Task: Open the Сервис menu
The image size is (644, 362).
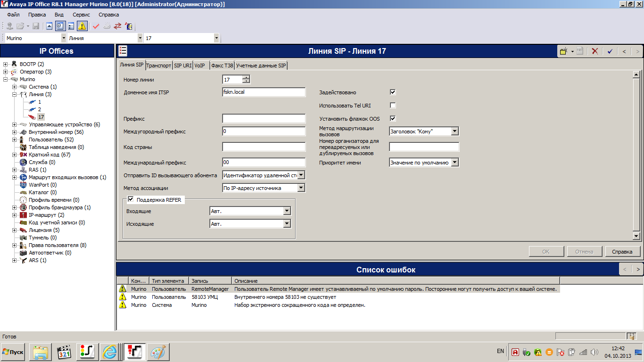Action: [81, 15]
